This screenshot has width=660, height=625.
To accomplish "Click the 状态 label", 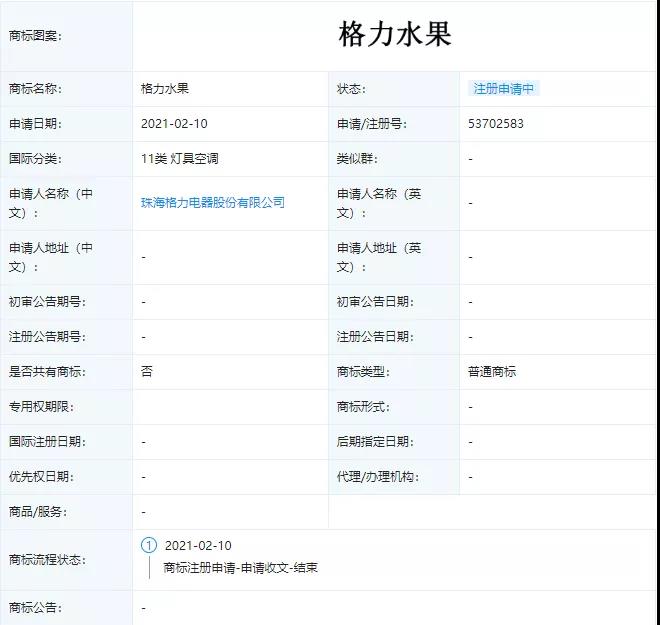I will pos(351,89).
